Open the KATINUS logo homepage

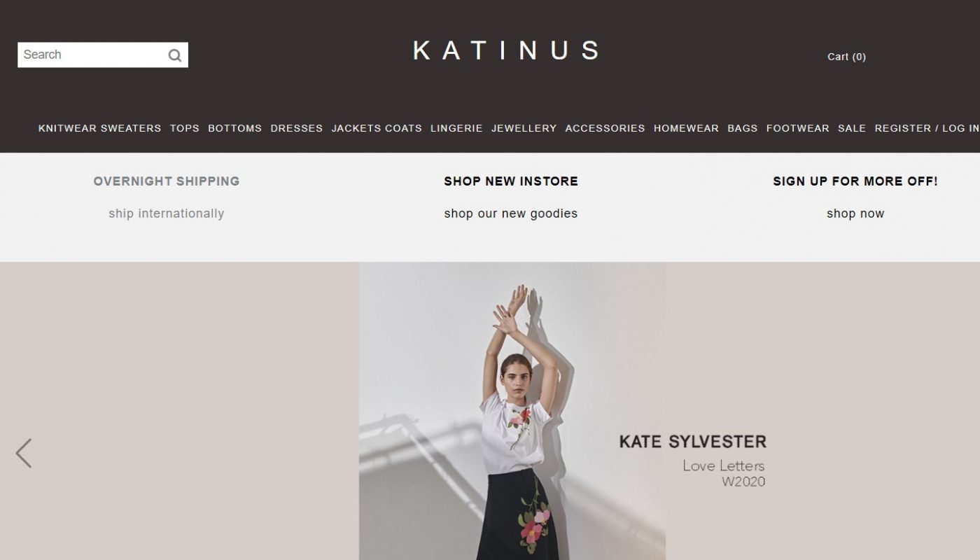(x=505, y=50)
